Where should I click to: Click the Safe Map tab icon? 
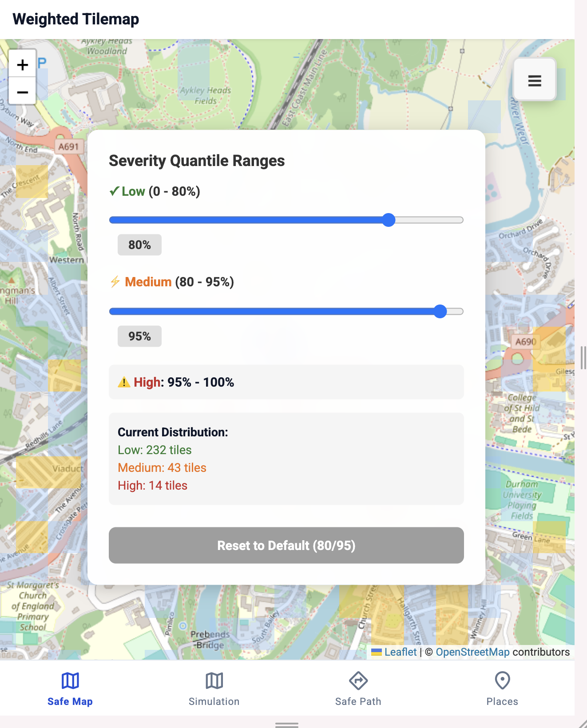pyautogui.click(x=70, y=680)
